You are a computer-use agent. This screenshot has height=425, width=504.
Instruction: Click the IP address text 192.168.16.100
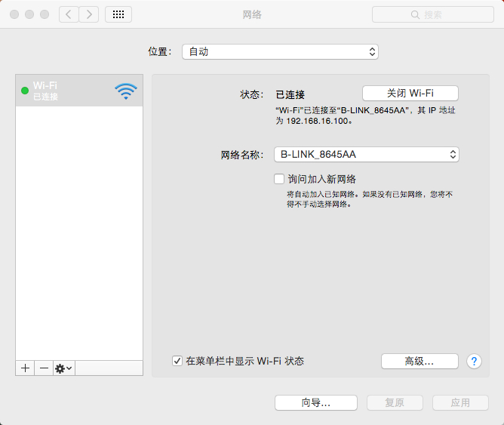click(317, 121)
